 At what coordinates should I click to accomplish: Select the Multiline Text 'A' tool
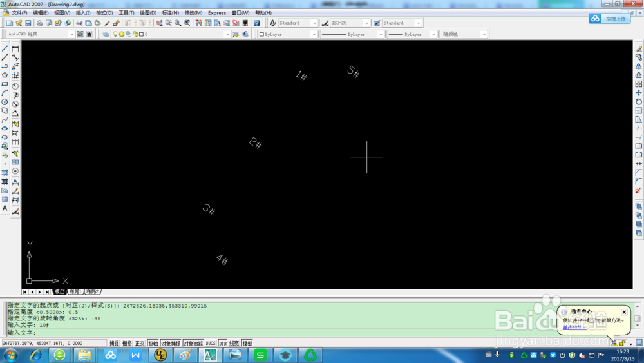(x=5, y=208)
